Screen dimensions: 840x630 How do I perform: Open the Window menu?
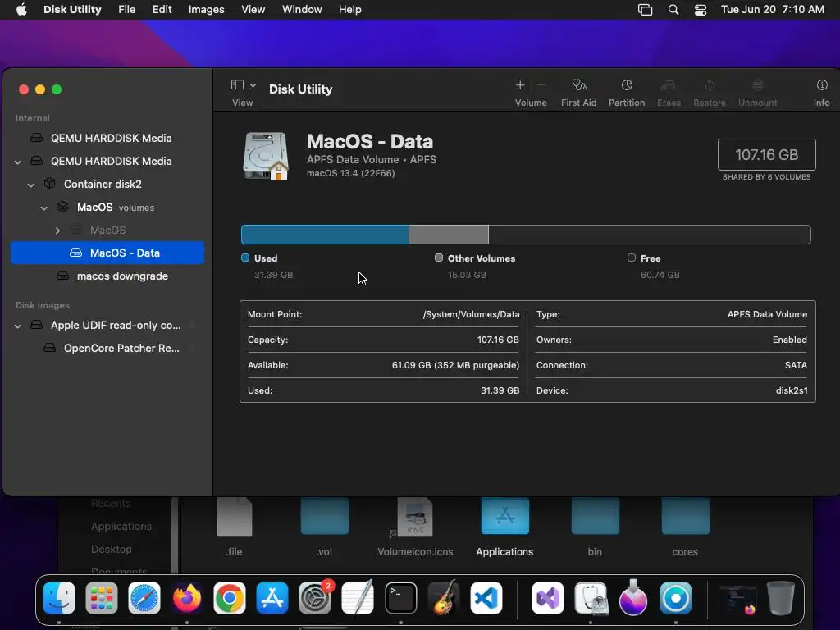[302, 10]
